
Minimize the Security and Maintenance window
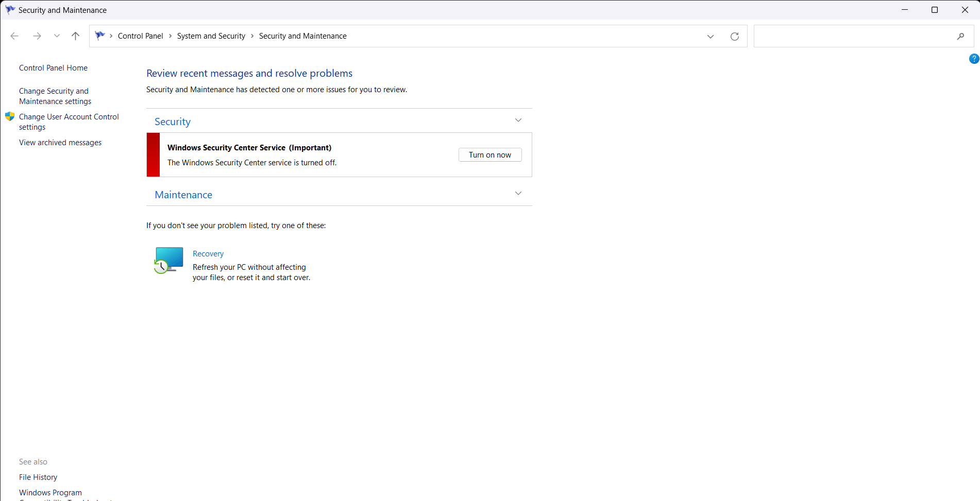[905, 10]
